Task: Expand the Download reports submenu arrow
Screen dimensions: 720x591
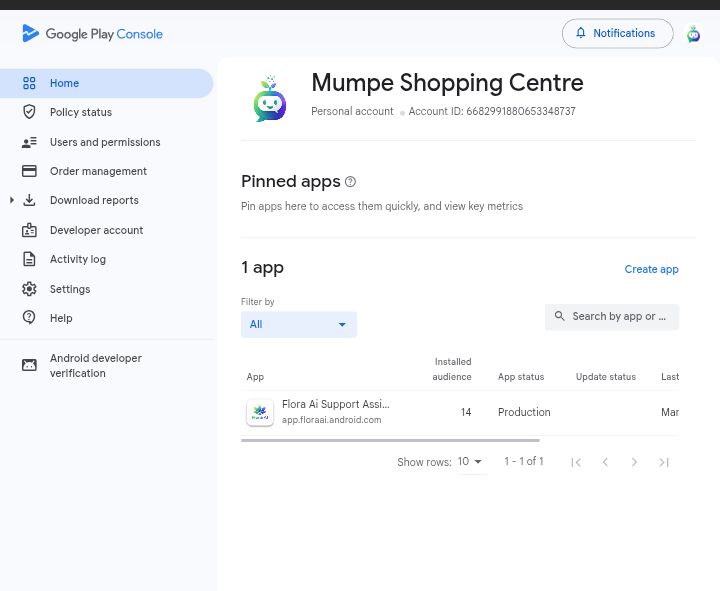Action: [x=11, y=200]
